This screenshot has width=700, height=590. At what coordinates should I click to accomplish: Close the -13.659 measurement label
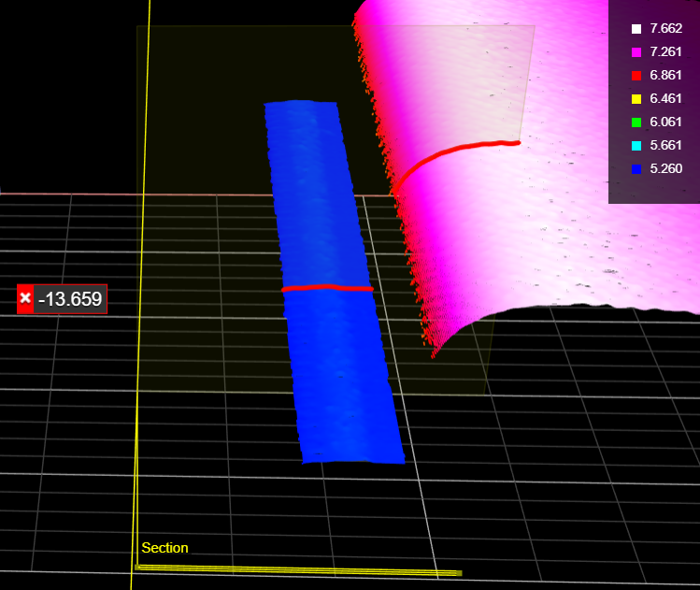[25, 299]
